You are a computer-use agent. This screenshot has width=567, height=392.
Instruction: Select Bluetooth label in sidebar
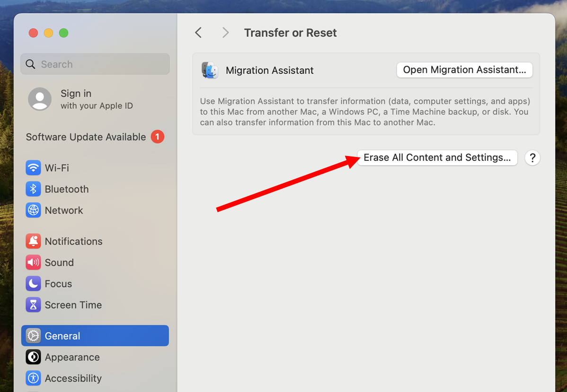[67, 189]
